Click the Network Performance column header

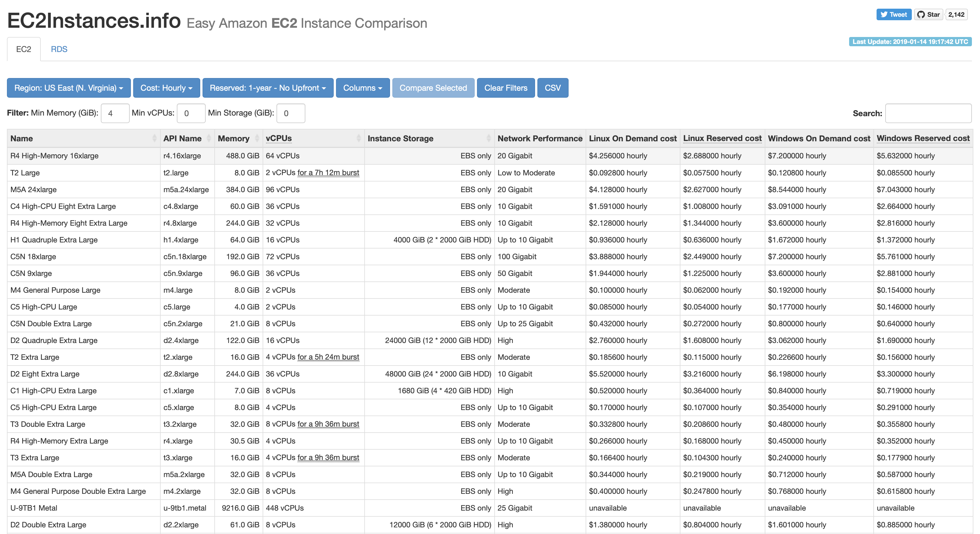coord(540,138)
